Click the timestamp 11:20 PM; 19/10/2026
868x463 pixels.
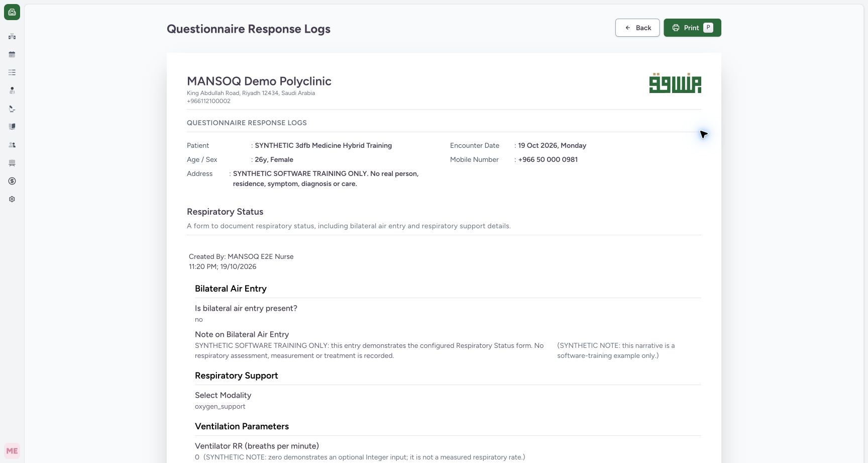coord(223,266)
